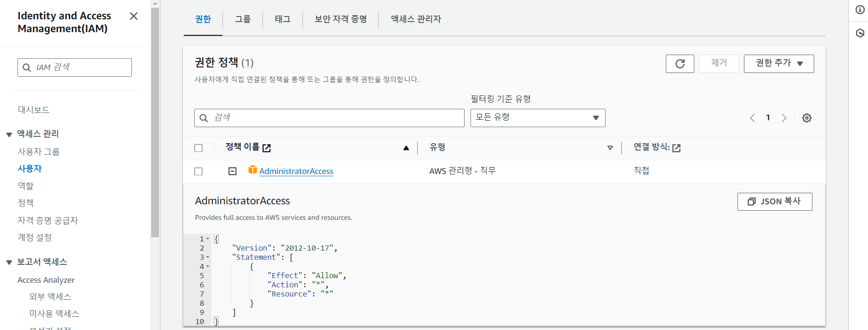
Task: Focus the IAM 검색 input field
Action: coord(74,67)
